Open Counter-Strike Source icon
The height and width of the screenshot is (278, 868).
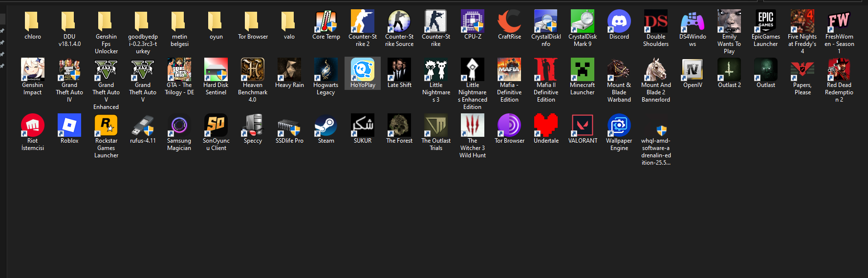[399, 21]
